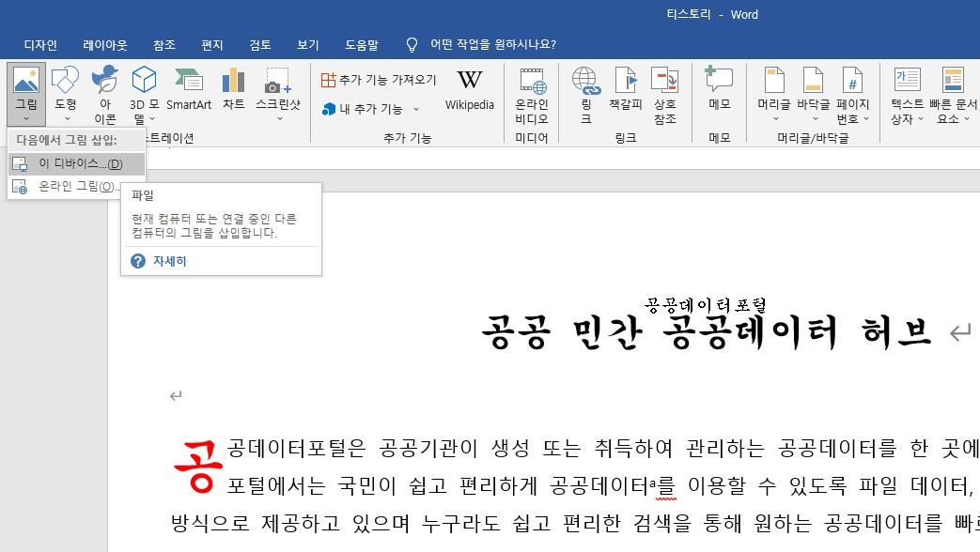Image resolution: width=980 pixels, height=552 pixels.
Task: Switch to the 참조 (References) tab
Action: click(x=164, y=45)
